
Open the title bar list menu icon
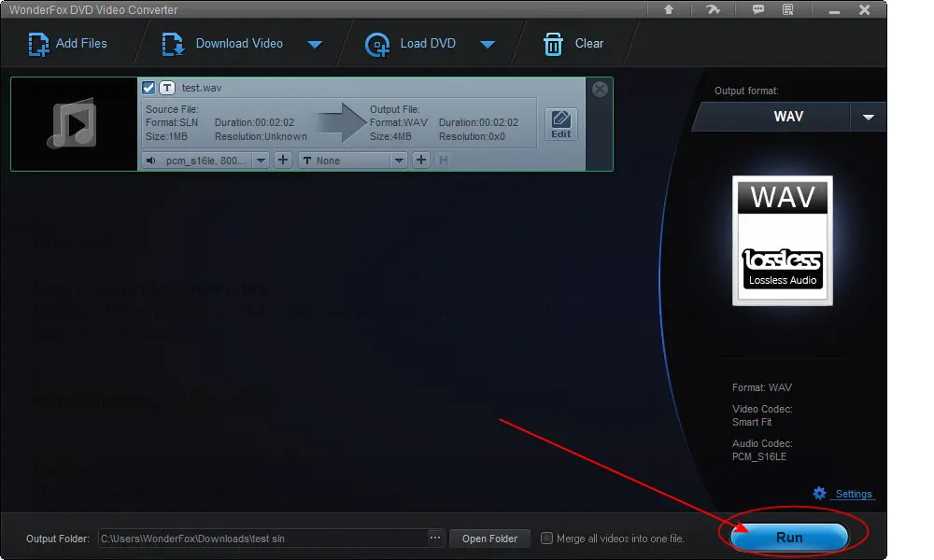point(788,9)
